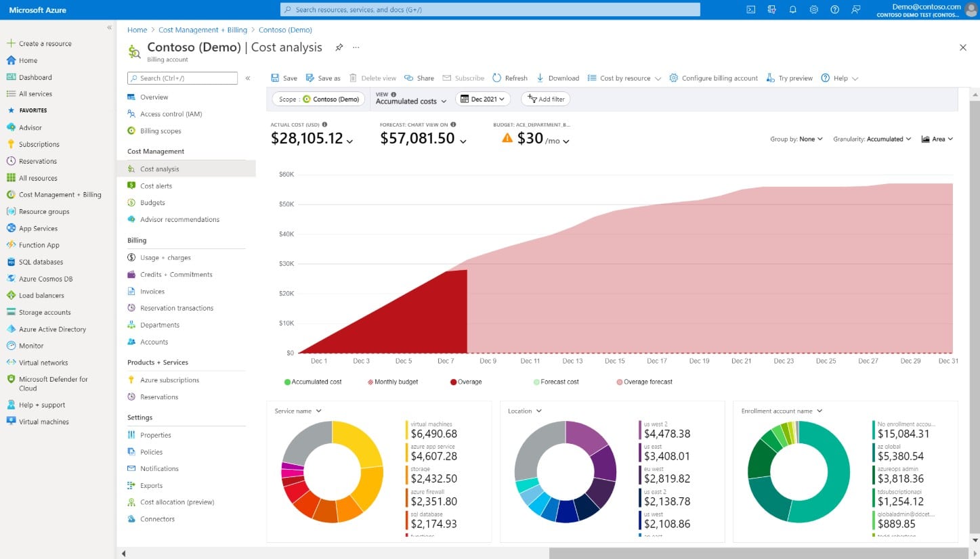Open the more options ellipsis beside title
The height and width of the screenshot is (559, 980).
click(356, 47)
